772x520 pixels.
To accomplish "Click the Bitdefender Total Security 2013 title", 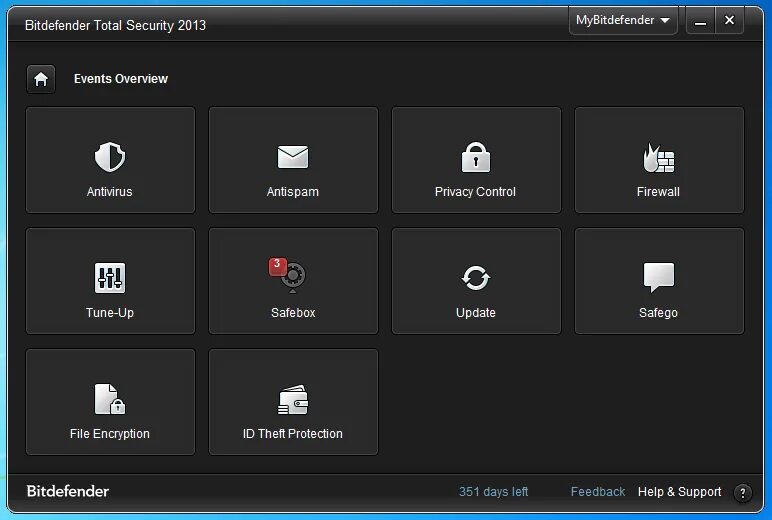I will [x=115, y=25].
